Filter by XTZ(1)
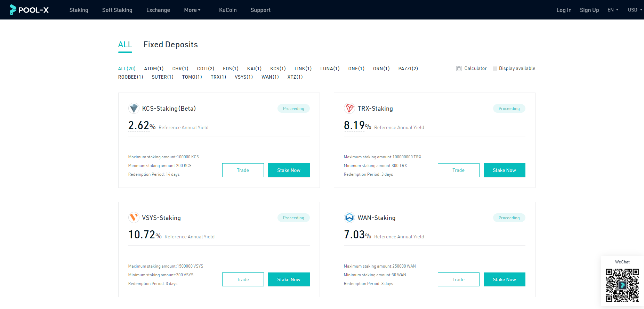The height and width of the screenshot is (309, 644). click(295, 77)
